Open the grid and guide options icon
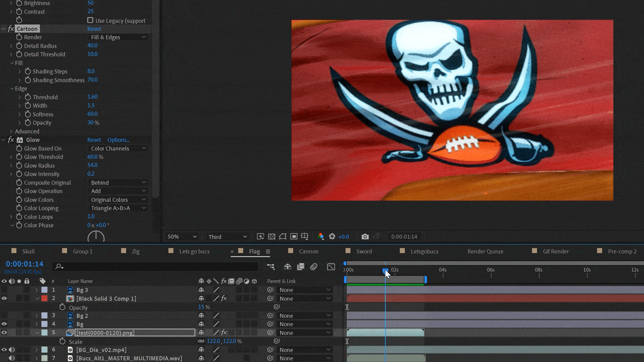The image size is (644, 362). (305, 237)
